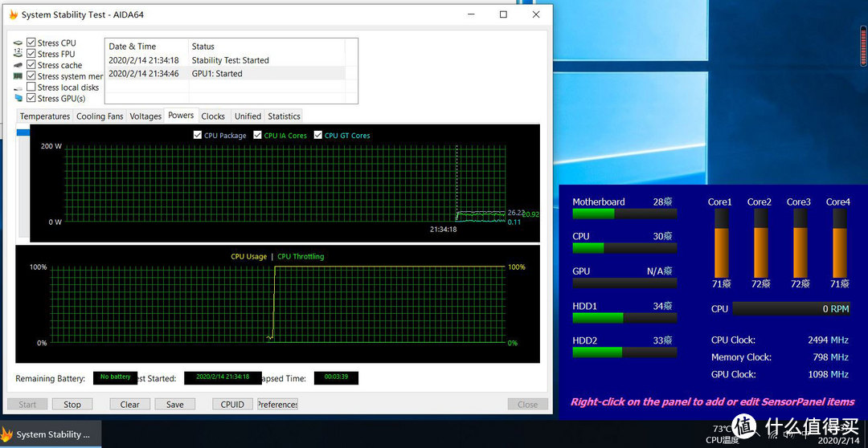Click the Motherboard temperature bar in SensorPanel
The width and height of the screenshot is (868, 448).
point(624,214)
